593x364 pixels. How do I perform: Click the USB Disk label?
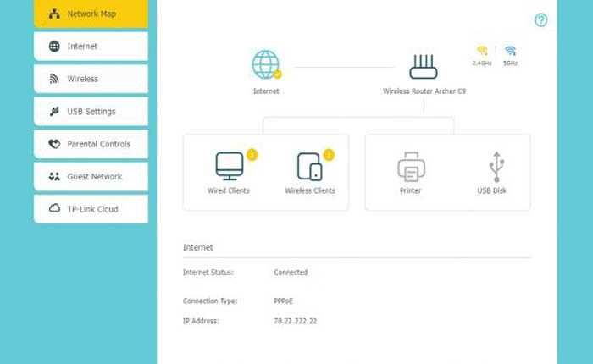pos(491,190)
